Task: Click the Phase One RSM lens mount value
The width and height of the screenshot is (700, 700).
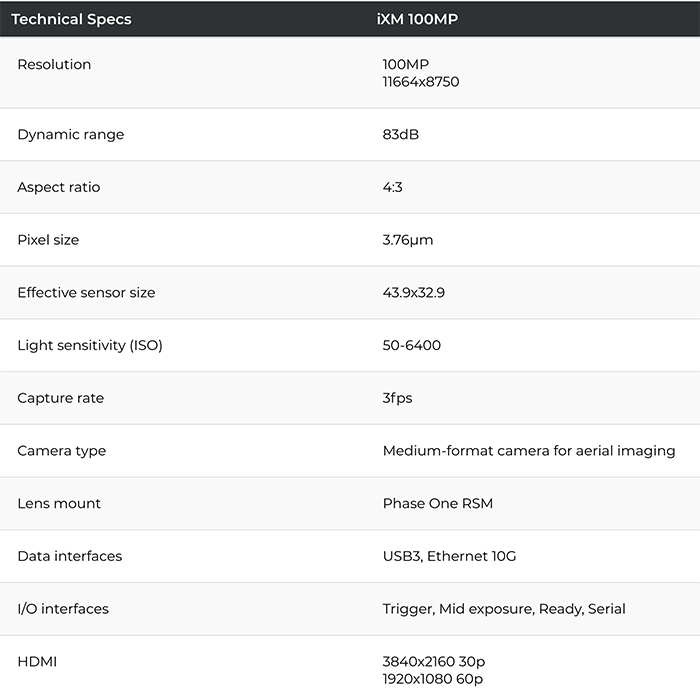Action: point(438,503)
